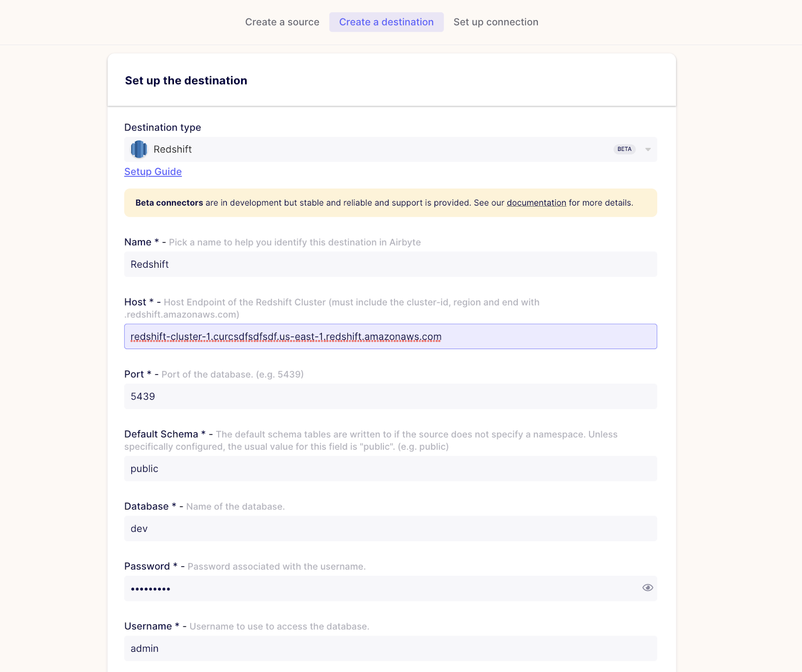Select Create a destination step
This screenshot has width=802, height=672.
click(386, 22)
